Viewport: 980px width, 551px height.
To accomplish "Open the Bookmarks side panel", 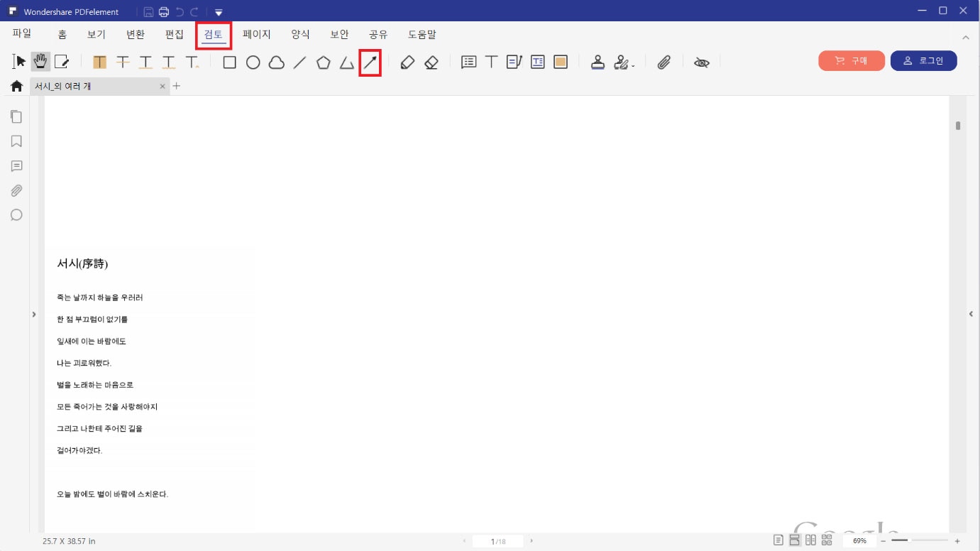I will [x=16, y=141].
